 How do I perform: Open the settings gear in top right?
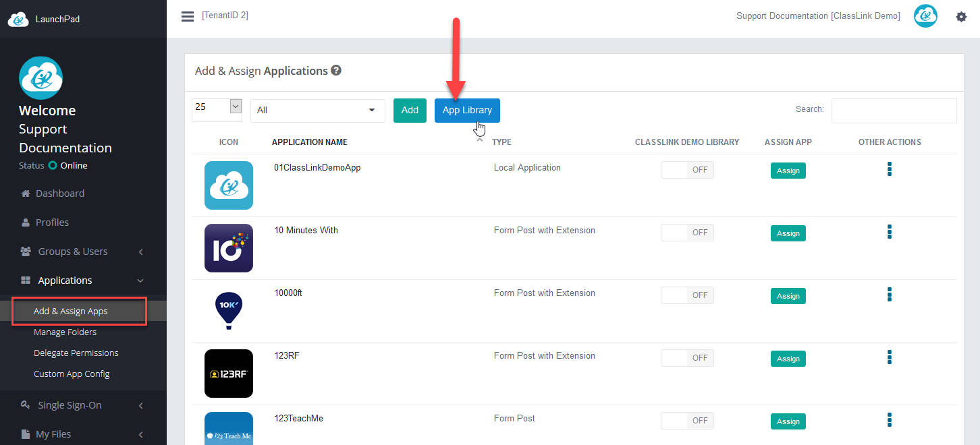(961, 16)
